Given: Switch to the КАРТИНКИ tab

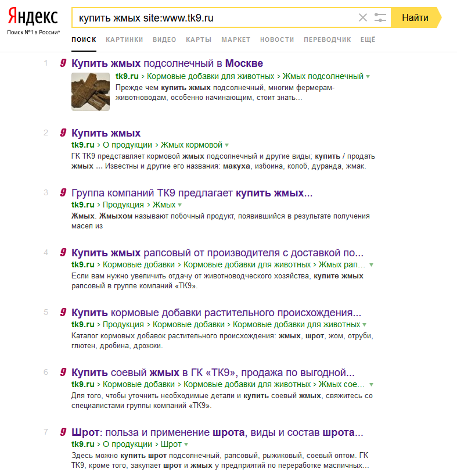Looking at the screenshot, I should [124, 40].
